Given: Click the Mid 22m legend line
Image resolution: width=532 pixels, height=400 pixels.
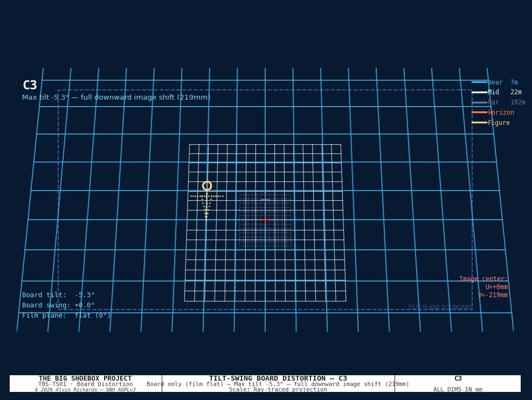Looking at the screenshot, I should pyautogui.click(x=479, y=92).
